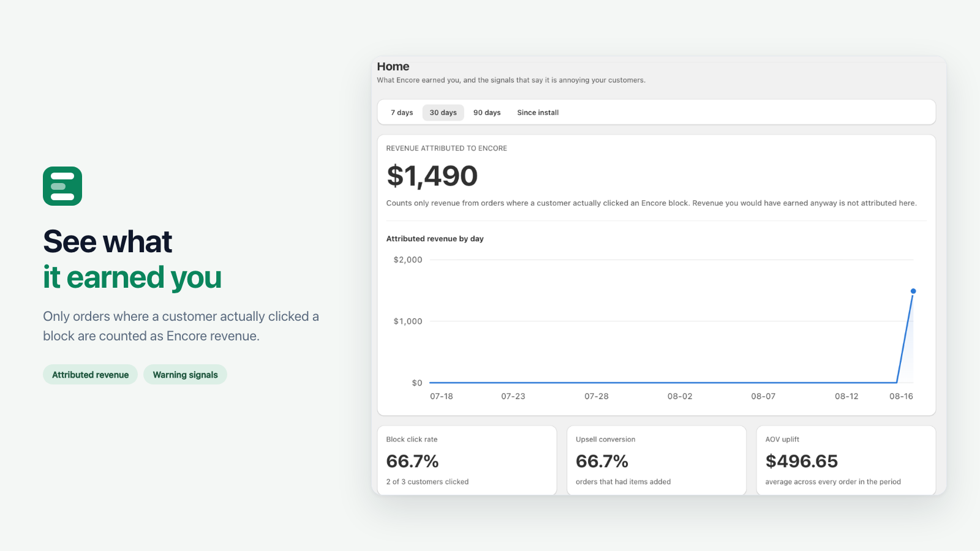The image size is (980, 551).
Task: Select the 7 days range tab
Action: click(402, 113)
